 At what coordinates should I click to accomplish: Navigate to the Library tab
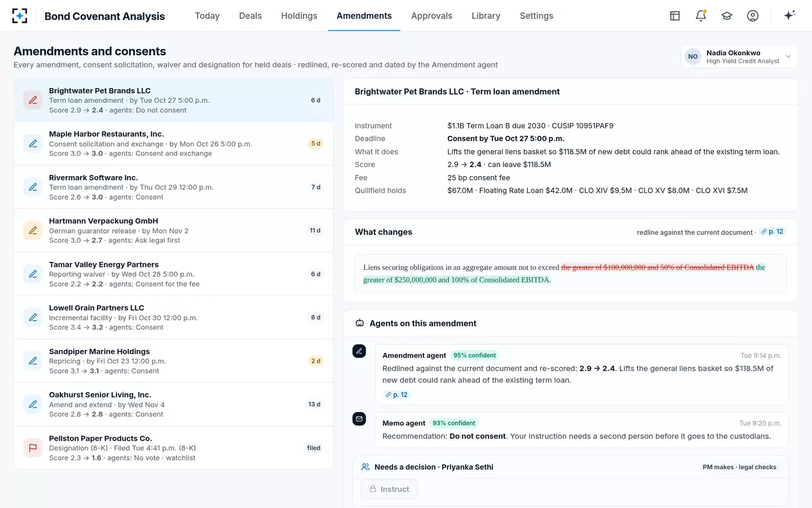click(486, 16)
